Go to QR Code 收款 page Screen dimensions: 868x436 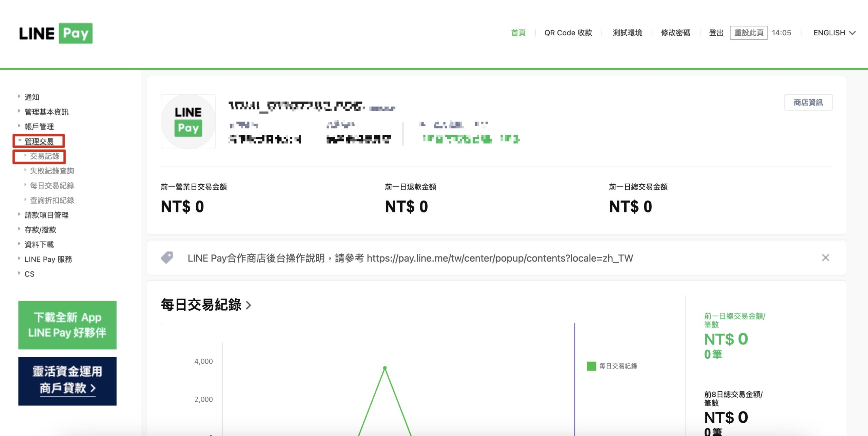[568, 33]
